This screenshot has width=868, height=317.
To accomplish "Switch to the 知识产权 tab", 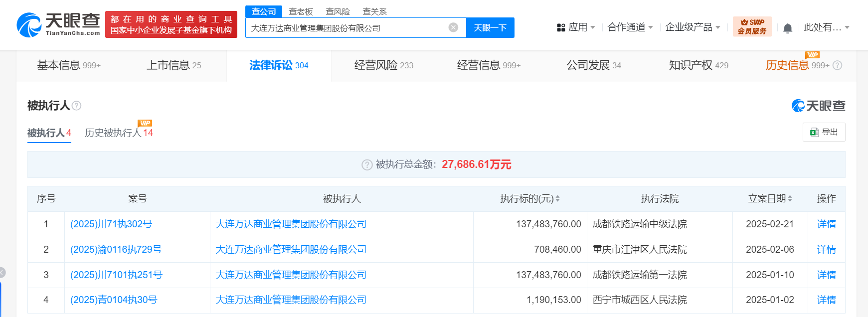I will coord(698,65).
